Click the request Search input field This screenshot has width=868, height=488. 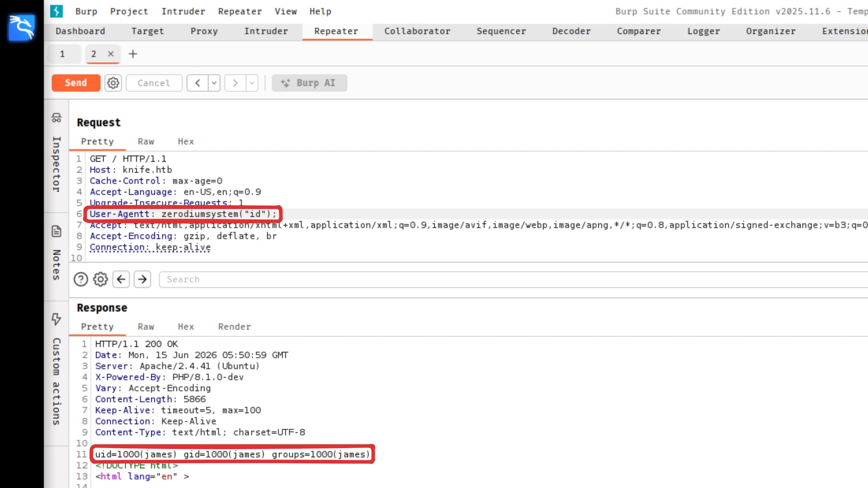click(x=513, y=280)
